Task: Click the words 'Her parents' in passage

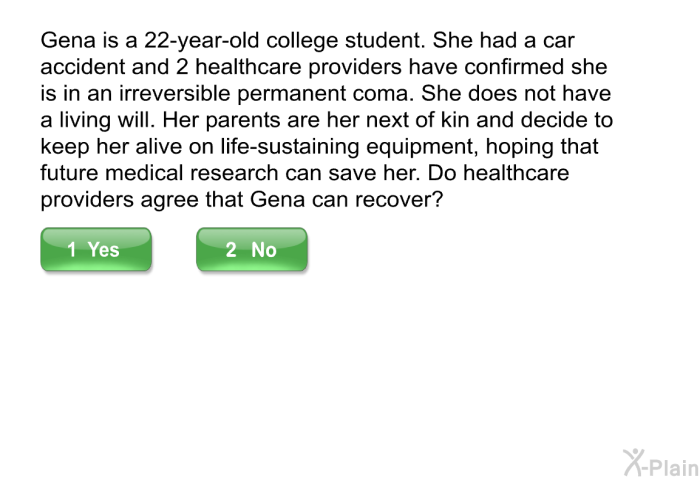Action: click(x=221, y=120)
